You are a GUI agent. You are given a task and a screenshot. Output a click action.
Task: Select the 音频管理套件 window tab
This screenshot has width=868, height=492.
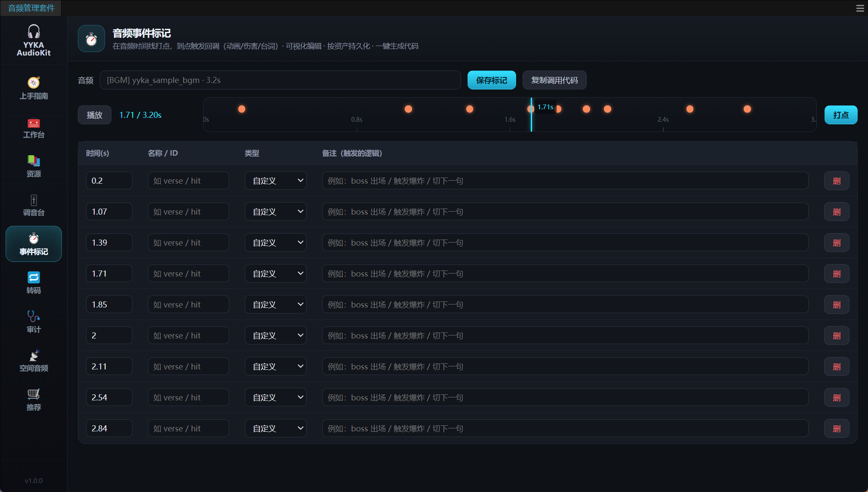[31, 8]
